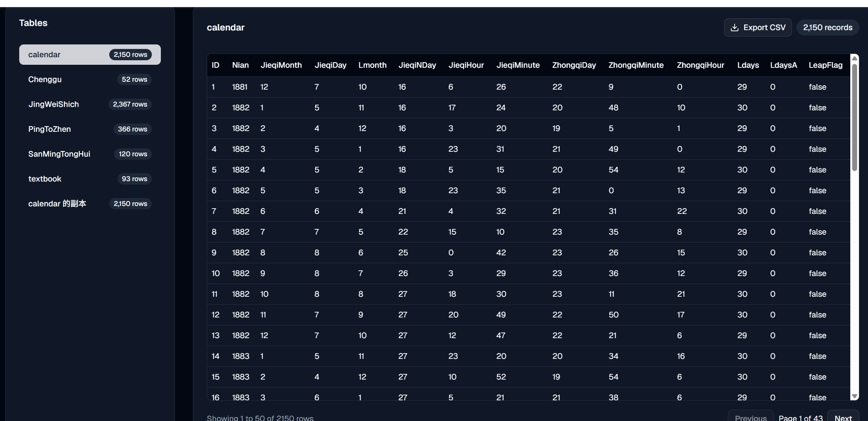Click Nian 1883 in row 14

pos(241,356)
